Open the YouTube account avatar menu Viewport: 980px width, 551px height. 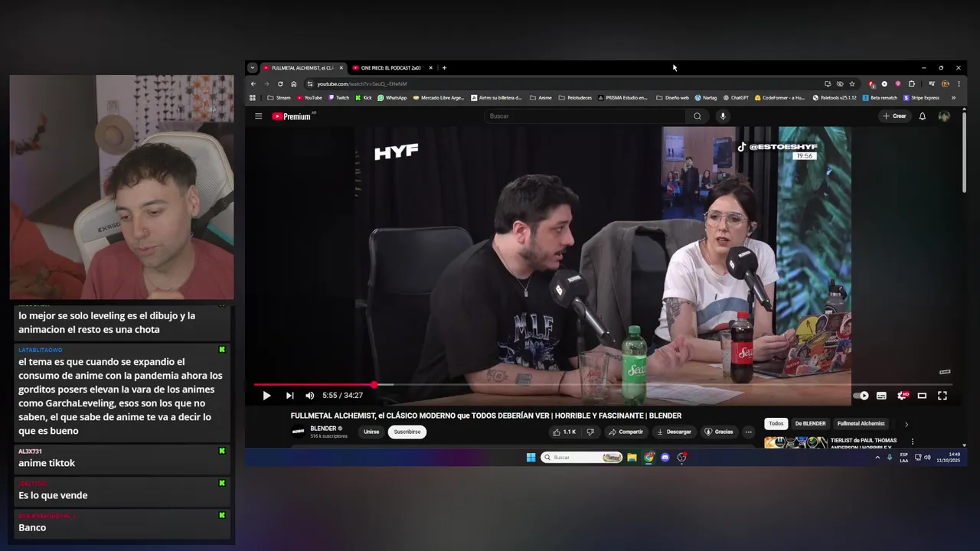click(944, 116)
